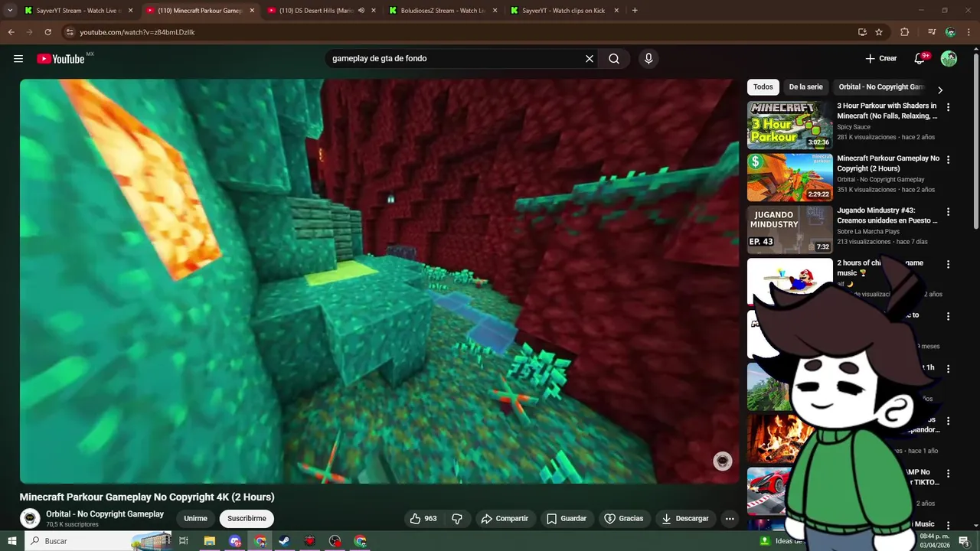
Task: Click the Windows taskbar Buscar search box
Action: click(98, 541)
